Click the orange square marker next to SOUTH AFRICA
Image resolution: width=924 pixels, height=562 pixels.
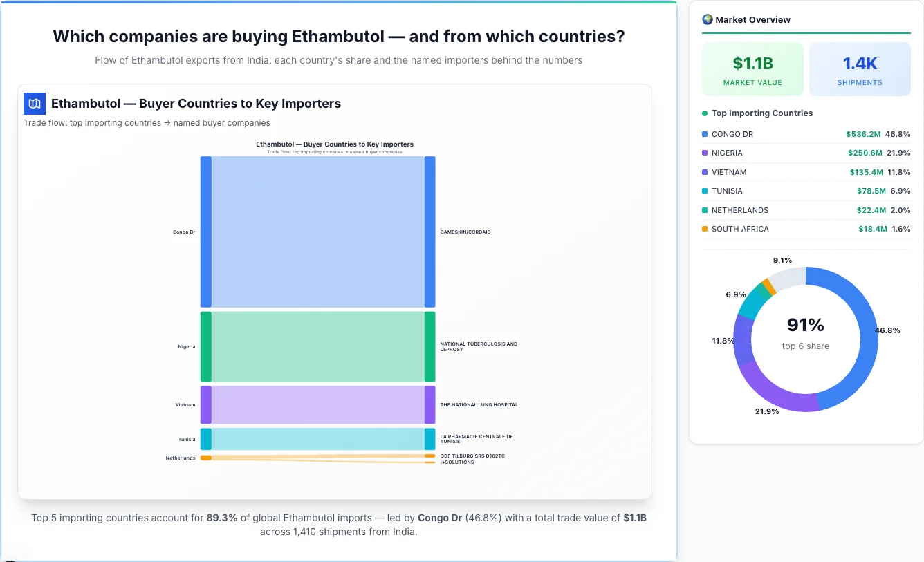point(703,229)
